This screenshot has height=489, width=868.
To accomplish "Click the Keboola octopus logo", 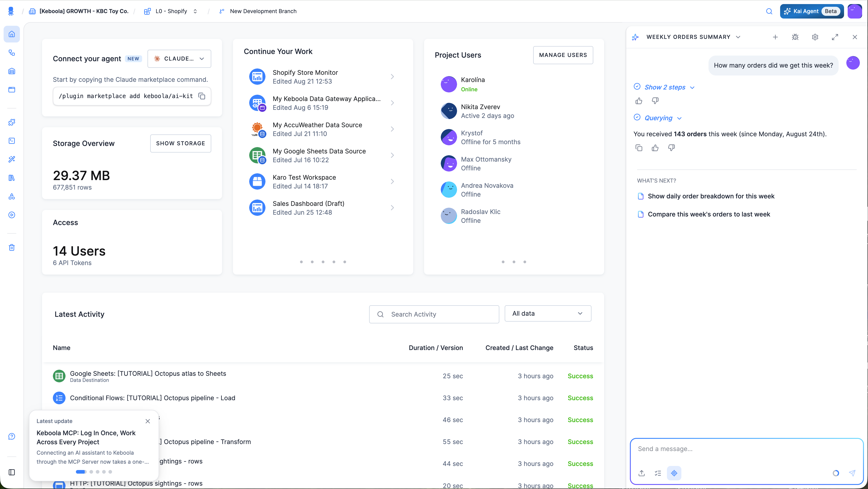I will [11, 11].
